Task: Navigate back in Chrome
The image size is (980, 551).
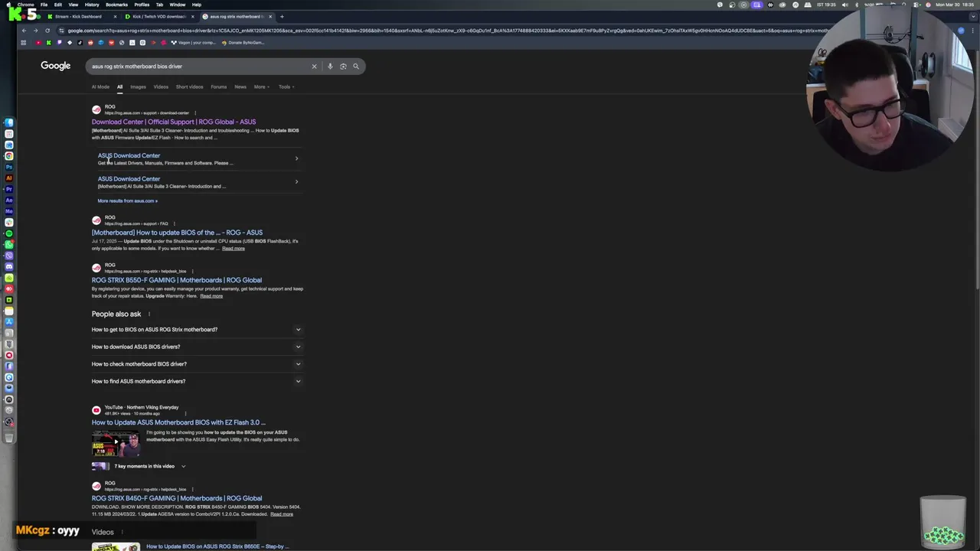Action: pyautogui.click(x=24, y=31)
